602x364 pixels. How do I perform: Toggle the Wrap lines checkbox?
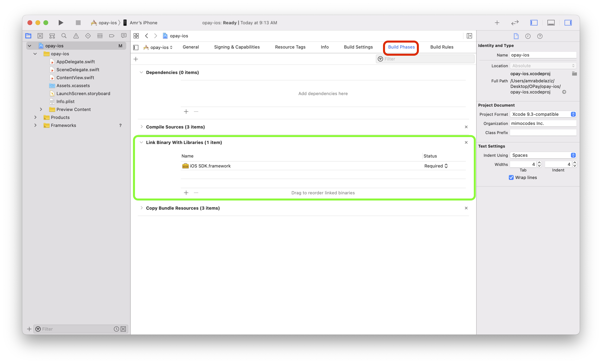tap(511, 177)
